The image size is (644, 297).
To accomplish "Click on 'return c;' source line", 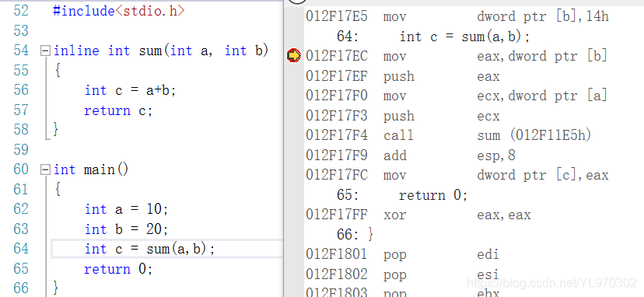I will click(x=118, y=110).
